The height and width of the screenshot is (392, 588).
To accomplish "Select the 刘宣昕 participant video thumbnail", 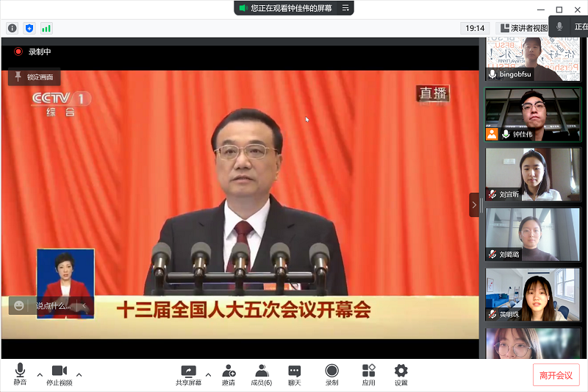I will point(533,174).
